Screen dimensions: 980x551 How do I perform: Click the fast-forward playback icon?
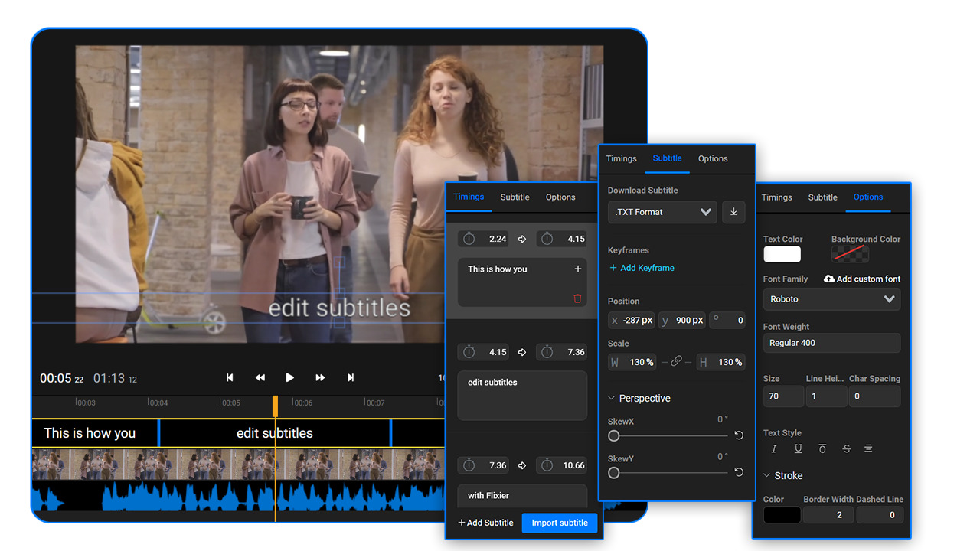[320, 377]
